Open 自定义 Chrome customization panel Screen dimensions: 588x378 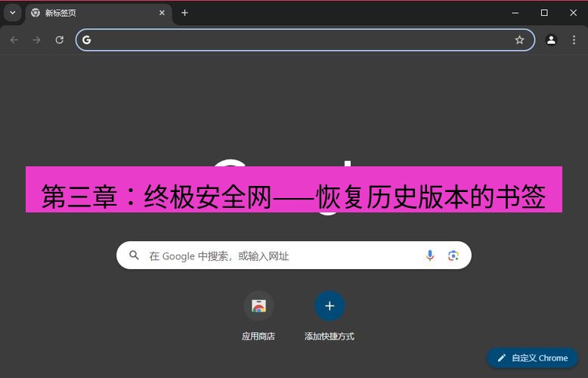pos(533,358)
